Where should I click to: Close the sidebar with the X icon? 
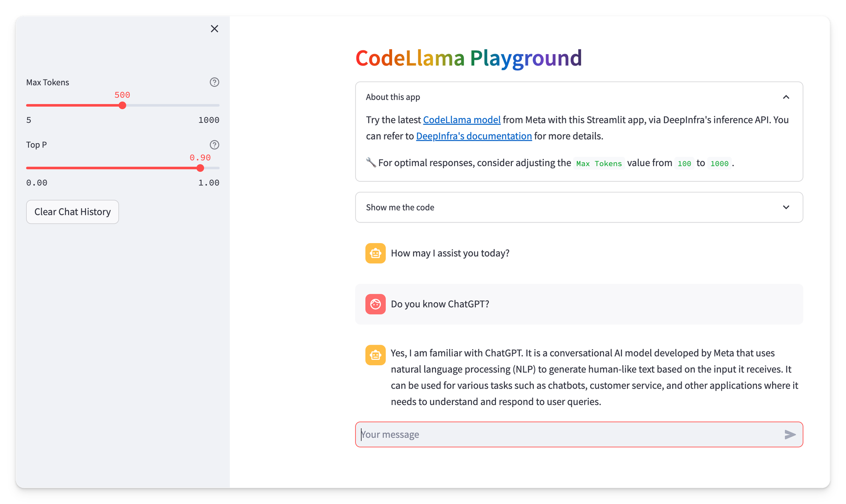(214, 29)
